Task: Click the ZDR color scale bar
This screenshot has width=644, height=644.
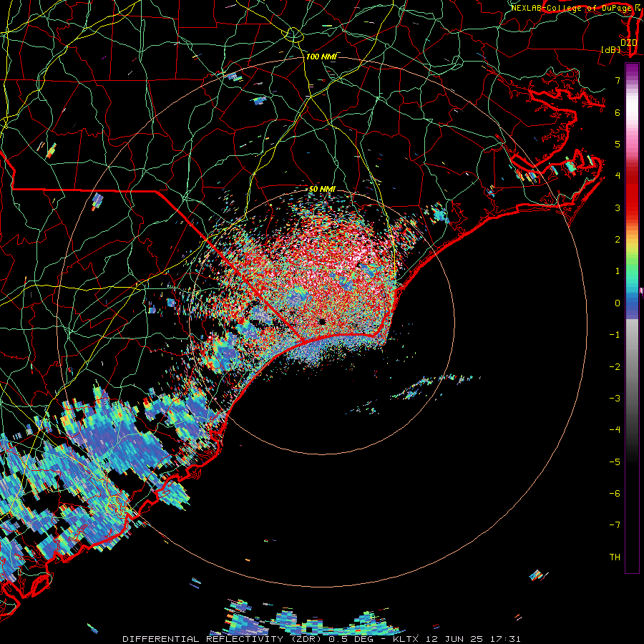Action: [632, 318]
